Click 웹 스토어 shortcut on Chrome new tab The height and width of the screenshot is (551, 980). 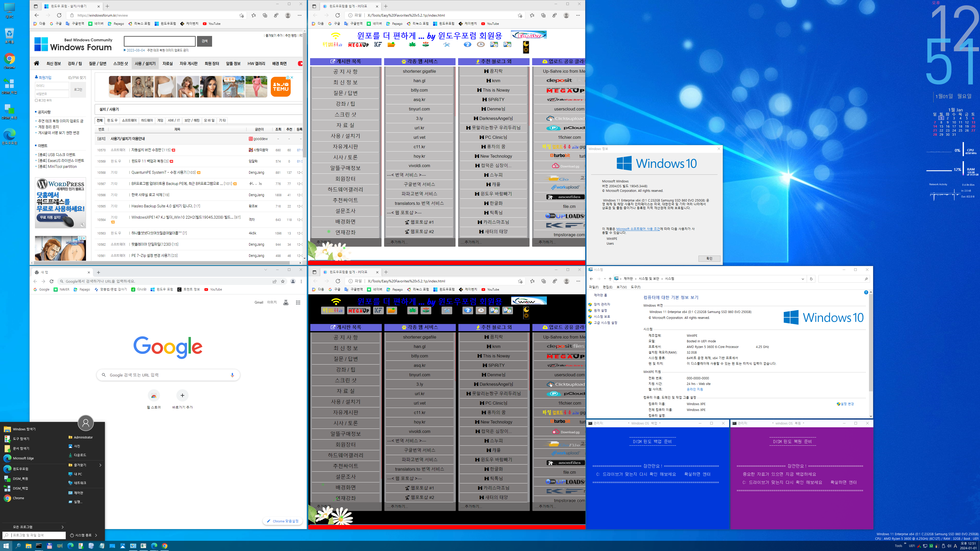click(154, 400)
